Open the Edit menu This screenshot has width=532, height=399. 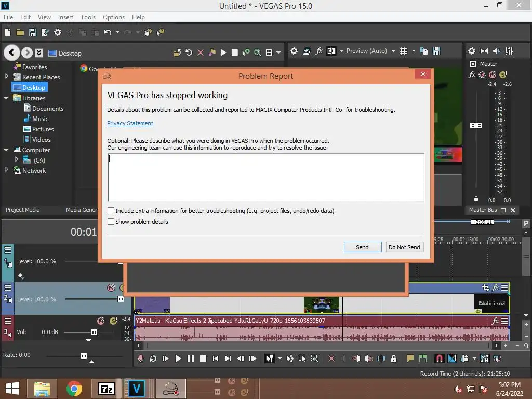[25, 17]
